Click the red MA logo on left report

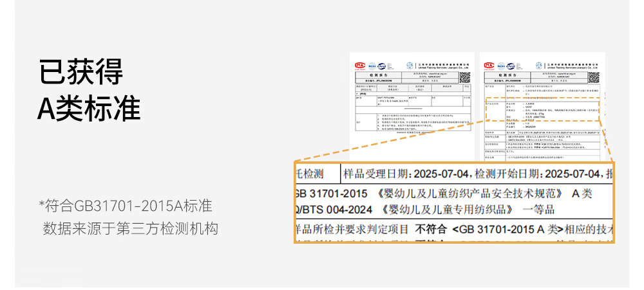(360, 65)
